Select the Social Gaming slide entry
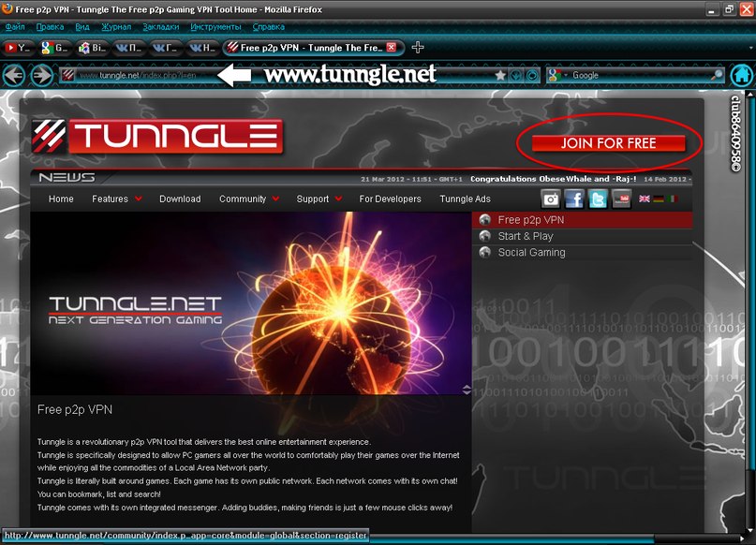Viewport: 756px width, 545px height. tap(583, 252)
